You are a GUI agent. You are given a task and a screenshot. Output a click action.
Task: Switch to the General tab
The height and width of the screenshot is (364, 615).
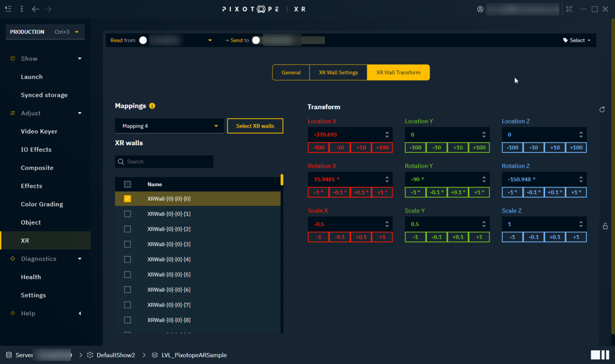coord(291,72)
